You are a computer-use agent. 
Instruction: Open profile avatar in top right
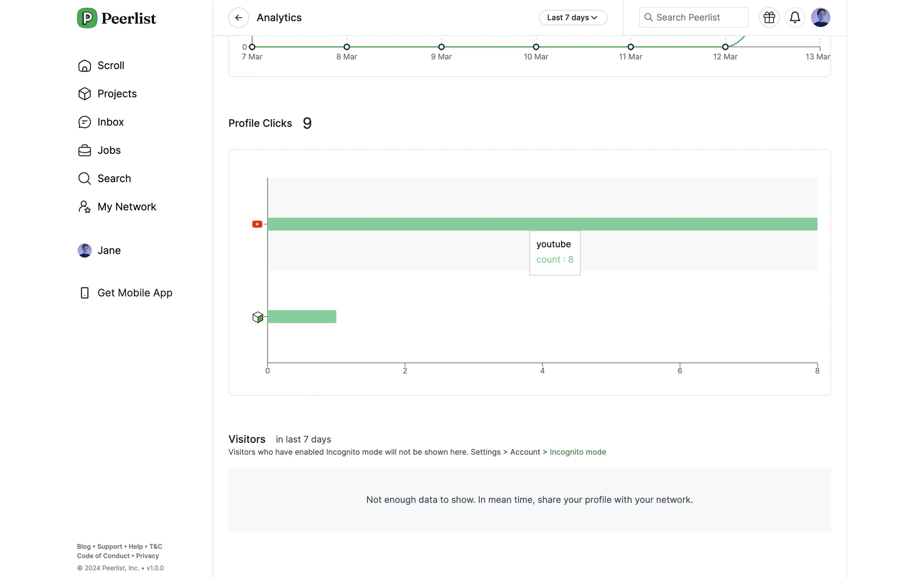[820, 18]
